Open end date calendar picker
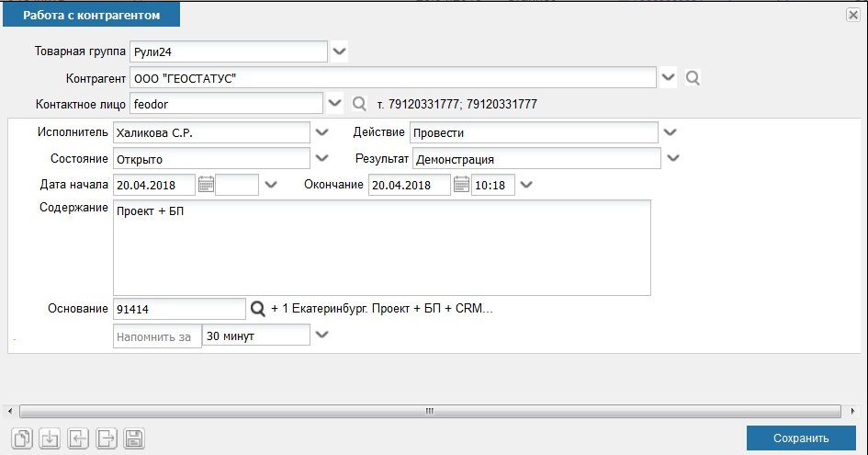Viewport: 868px width, 455px height. coord(461,185)
